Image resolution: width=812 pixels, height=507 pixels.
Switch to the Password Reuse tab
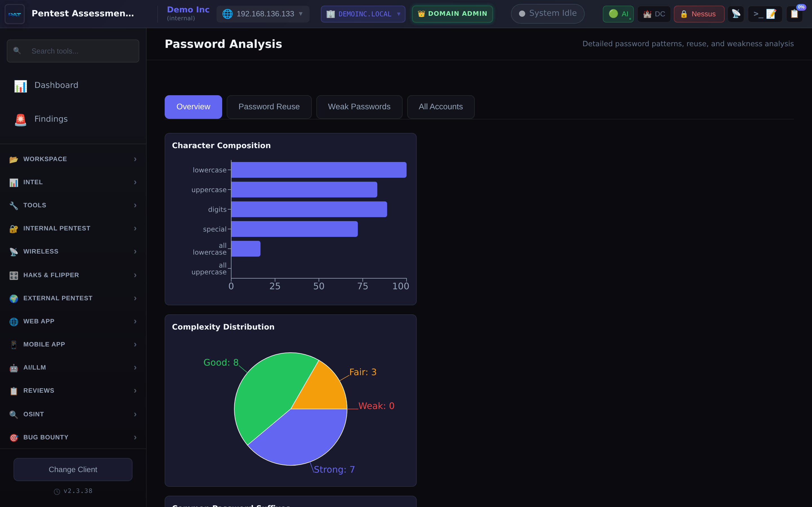(269, 107)
